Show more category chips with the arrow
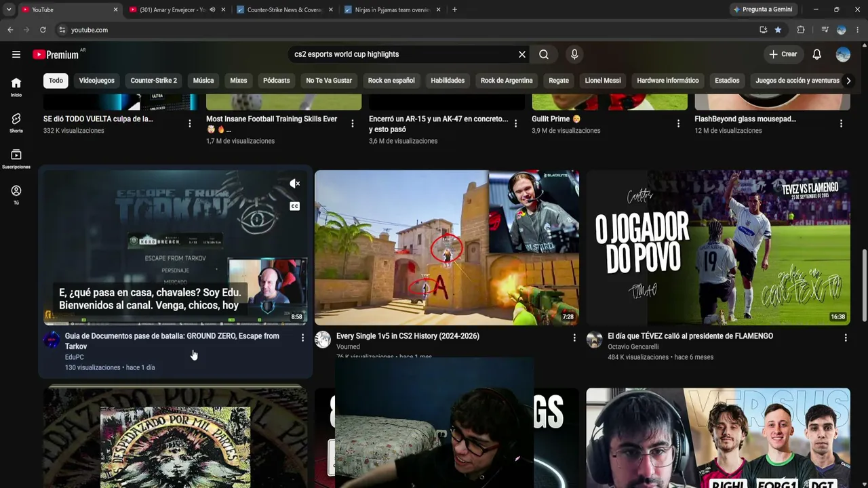The height and width of the screenshot is (488, 868). 848,81
